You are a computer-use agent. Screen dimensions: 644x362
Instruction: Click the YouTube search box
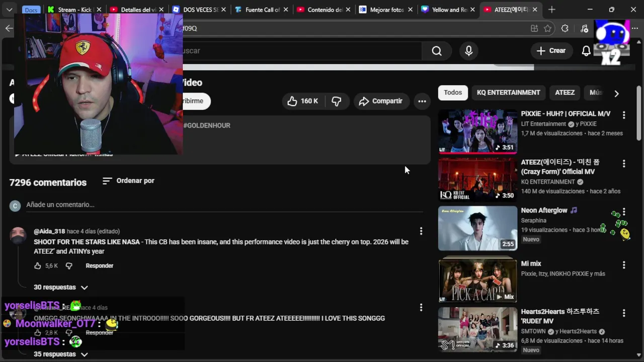(x=302, y=51)
